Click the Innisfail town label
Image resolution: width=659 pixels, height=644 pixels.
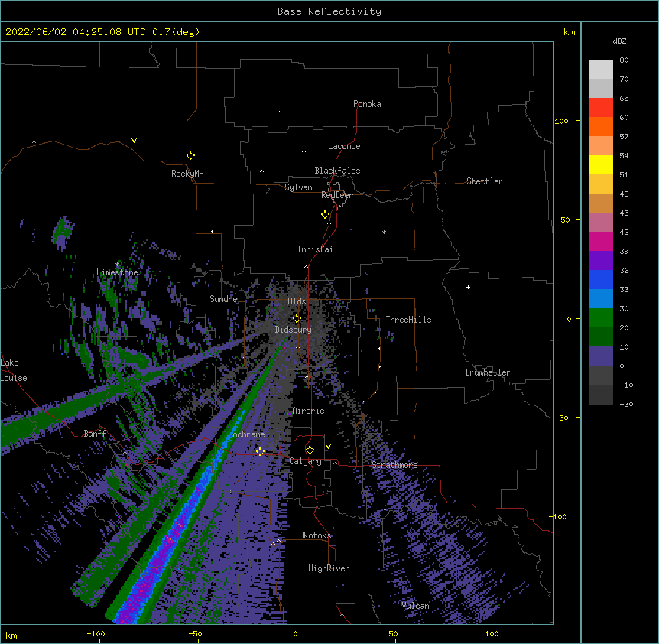click(317, 249)
